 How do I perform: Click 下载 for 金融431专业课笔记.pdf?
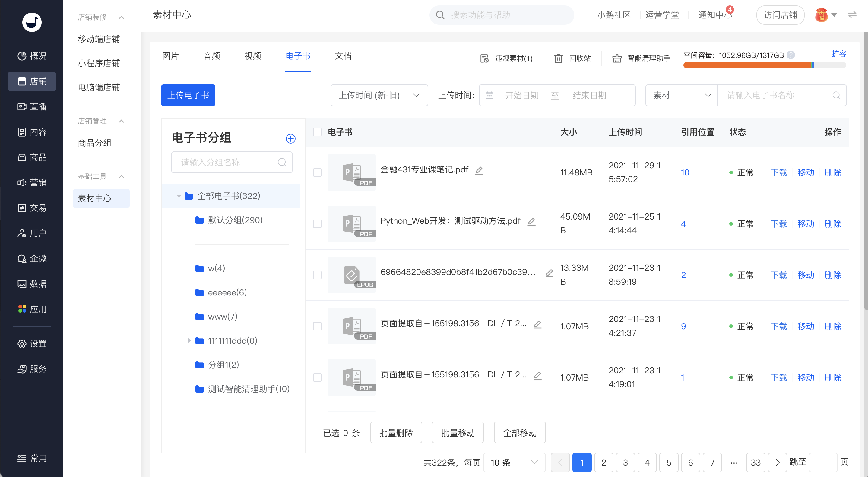(x=778, y=172)
